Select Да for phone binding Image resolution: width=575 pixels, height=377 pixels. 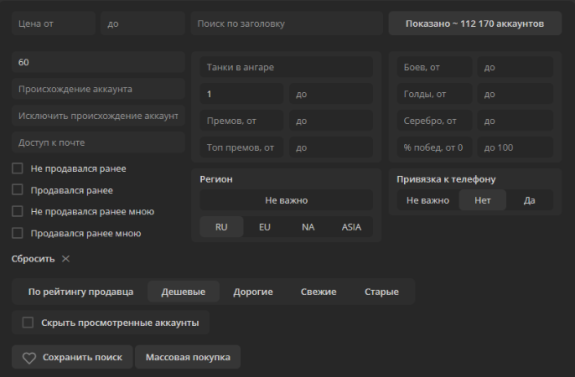coord(530,200)
